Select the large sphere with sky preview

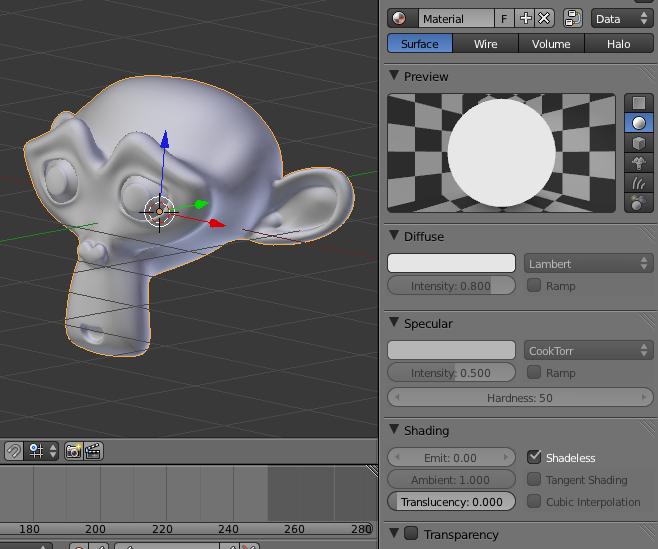pyautogui.click(x=639, y=203)
